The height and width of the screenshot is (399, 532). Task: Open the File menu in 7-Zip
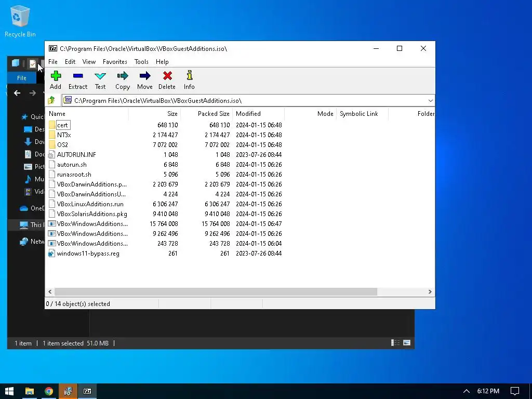pos(53,62)
